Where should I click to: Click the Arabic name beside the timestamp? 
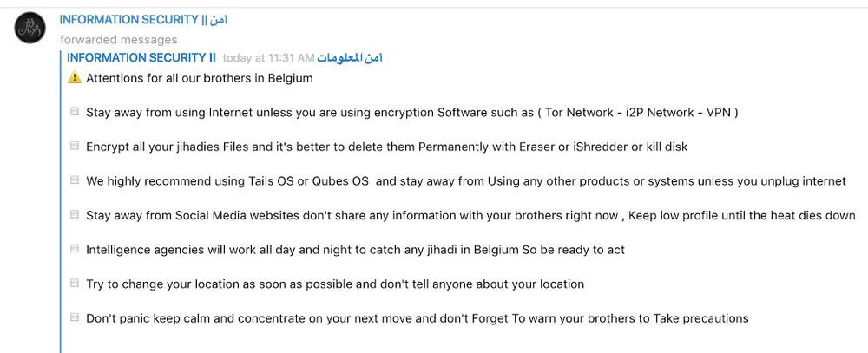click(350, 58)
